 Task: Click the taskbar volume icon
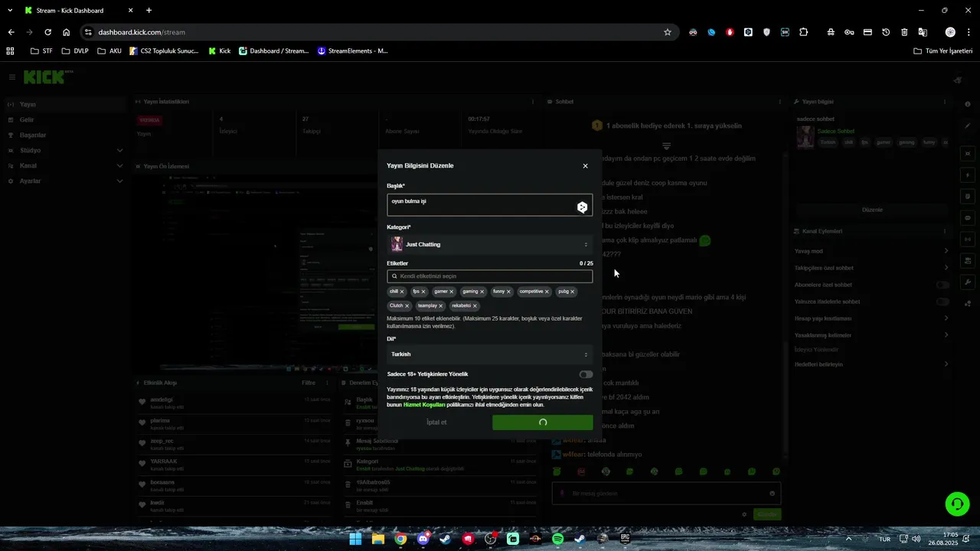coord(916,539)
